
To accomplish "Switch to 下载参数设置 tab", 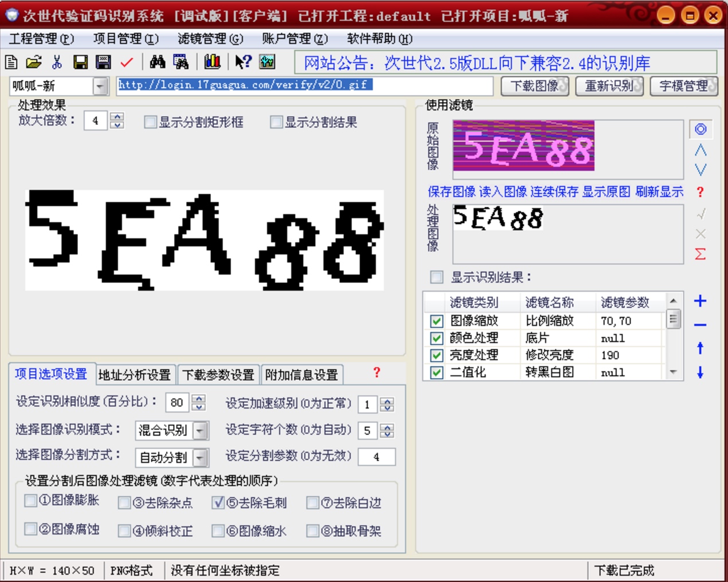I will [218, 375].
